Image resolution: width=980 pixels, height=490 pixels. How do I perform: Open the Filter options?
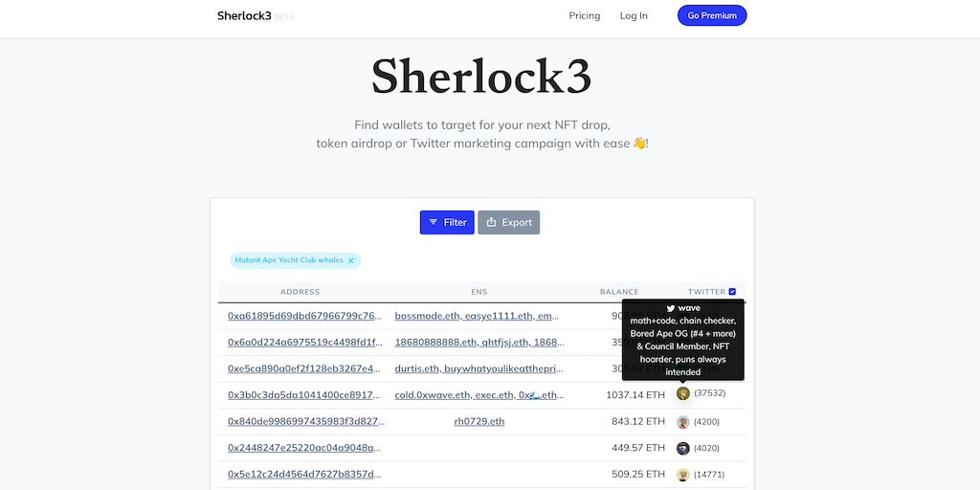coord(447,222)
